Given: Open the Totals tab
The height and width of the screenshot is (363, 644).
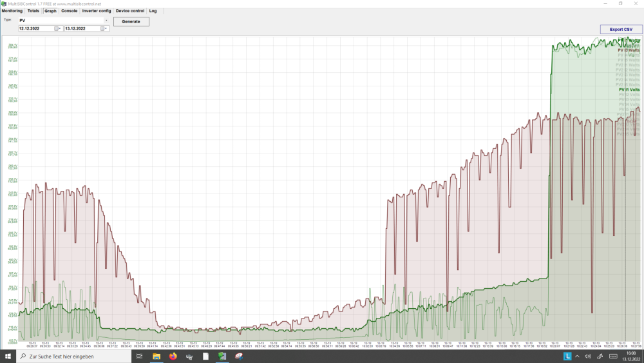Looking at the screenshot, I should [33, 11].
